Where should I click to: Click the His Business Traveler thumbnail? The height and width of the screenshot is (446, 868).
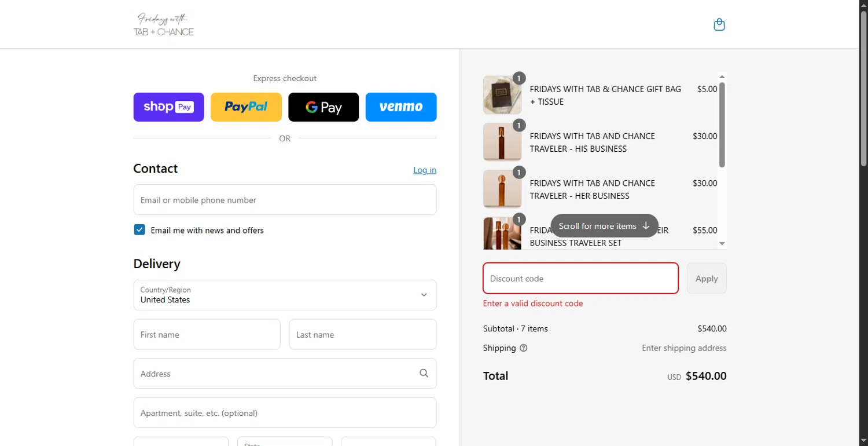tap(502, 142)
